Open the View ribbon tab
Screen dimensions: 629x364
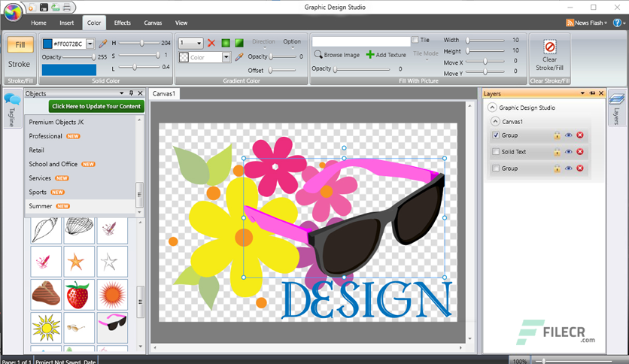(x=181, y=23)
